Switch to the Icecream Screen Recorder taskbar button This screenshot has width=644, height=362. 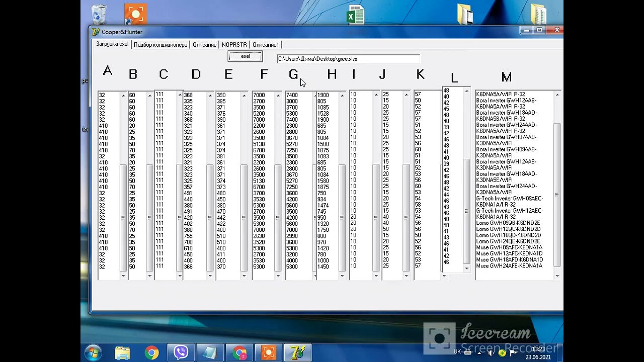(269, 352)
